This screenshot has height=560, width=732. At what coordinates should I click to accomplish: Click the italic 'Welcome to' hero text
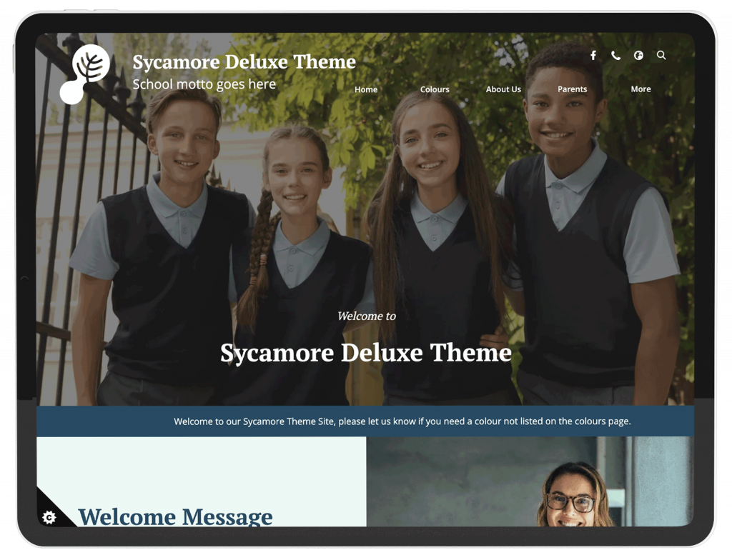(x=366, y=316)
